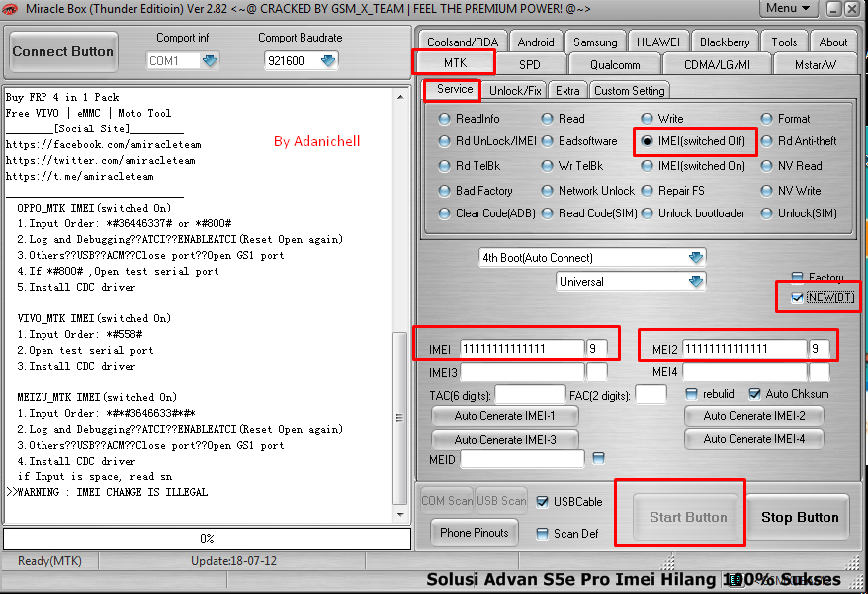Click the IMEI number input field
The height and width of the screenshot is (594, 868).
click(522, 349)
